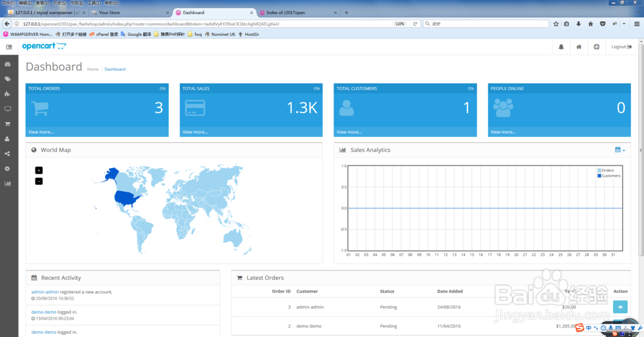Image resolution: width=644 pixels, height=337 pixels.
Task: Open the Sales Analytics calendar range dropdown
Action: (620, 150)
